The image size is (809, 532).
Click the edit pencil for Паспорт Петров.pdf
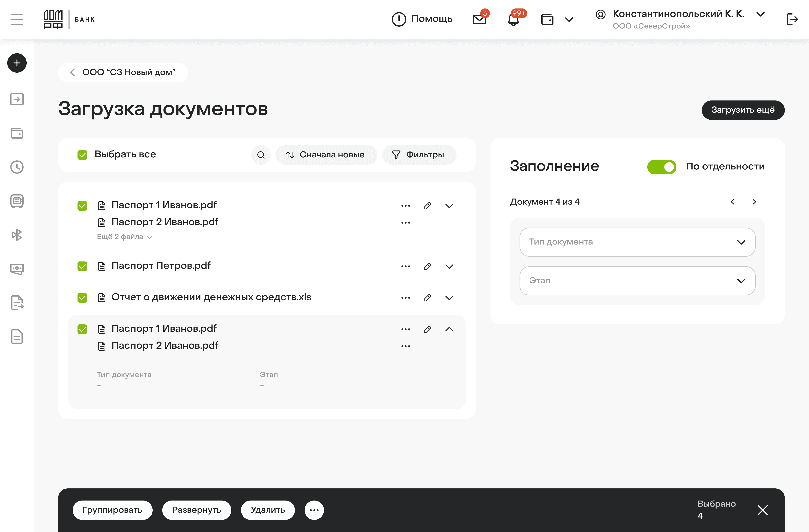[427, 266]
